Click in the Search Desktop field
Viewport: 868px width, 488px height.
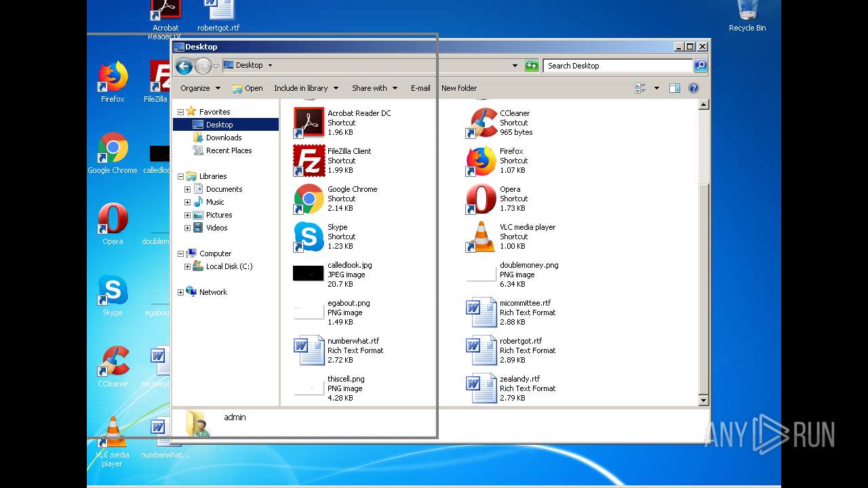click(618, 66)
